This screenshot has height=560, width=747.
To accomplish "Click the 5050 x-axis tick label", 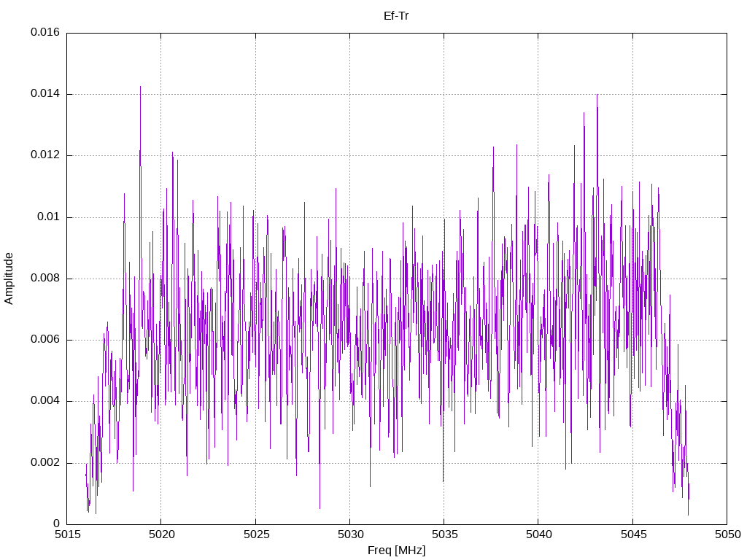I will coord(727,534).
